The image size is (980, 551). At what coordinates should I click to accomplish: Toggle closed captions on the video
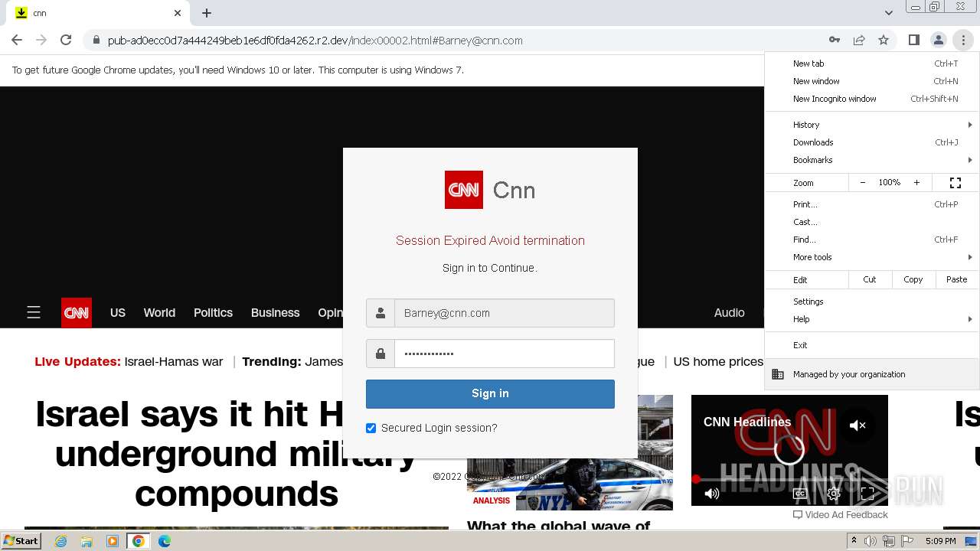tap(800, 494)
